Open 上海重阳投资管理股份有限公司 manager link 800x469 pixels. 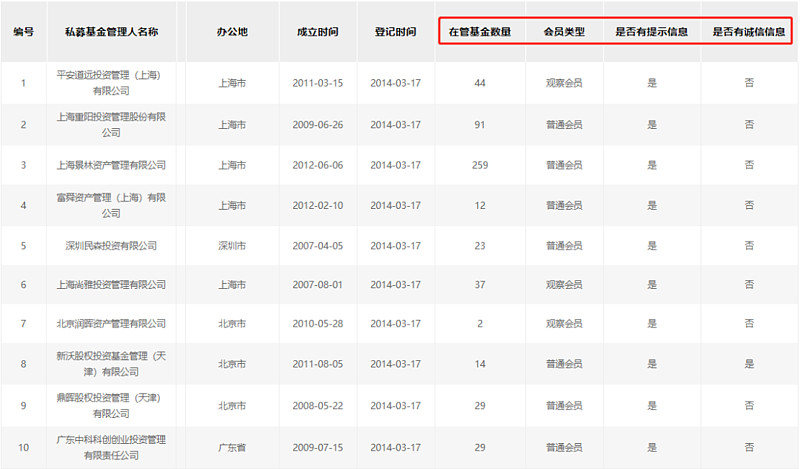point(111,125)
